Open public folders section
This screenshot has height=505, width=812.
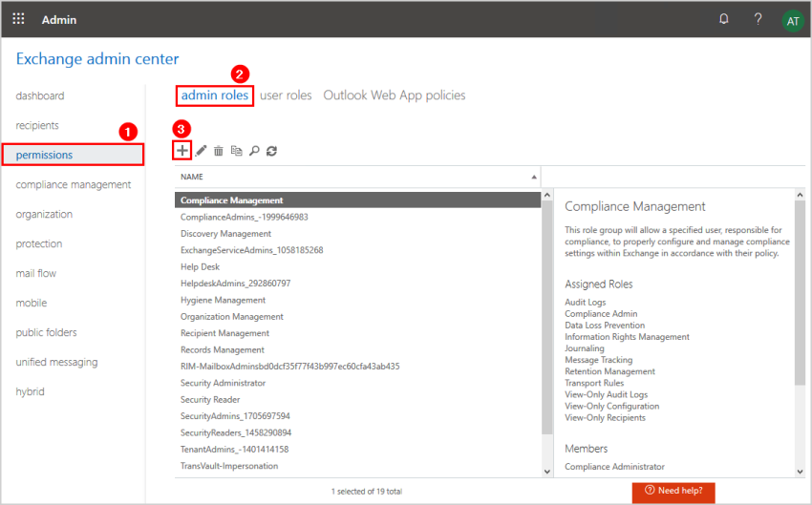[46, 331]
